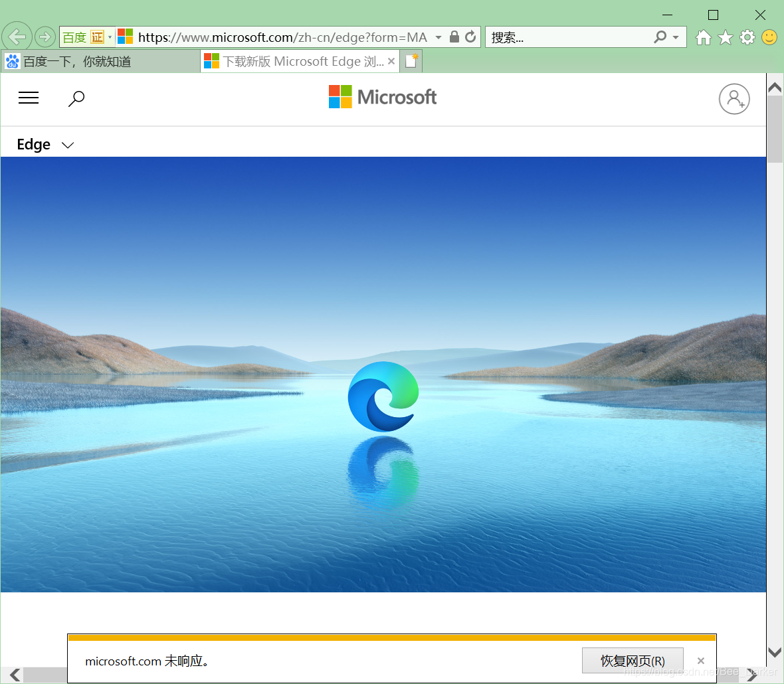The width and height of the screenshot is (784, 684).
Task: Maximize the browser window
Action: click(714, 15)
